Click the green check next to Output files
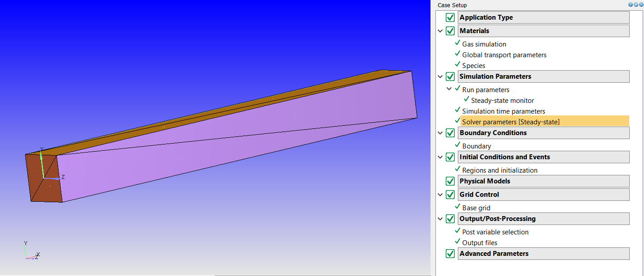Viewport: 644px width, 276px height. [x=457, y=242]
